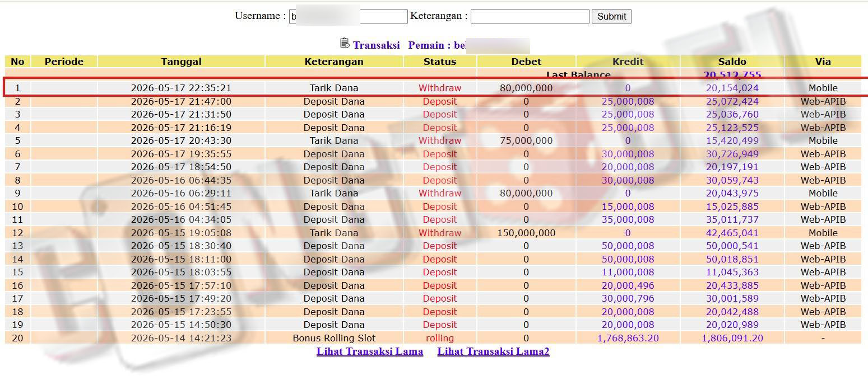This screenshot has width=868, height=380.
Task: Click the Debet column header
Action: click(x=526, y=62)
